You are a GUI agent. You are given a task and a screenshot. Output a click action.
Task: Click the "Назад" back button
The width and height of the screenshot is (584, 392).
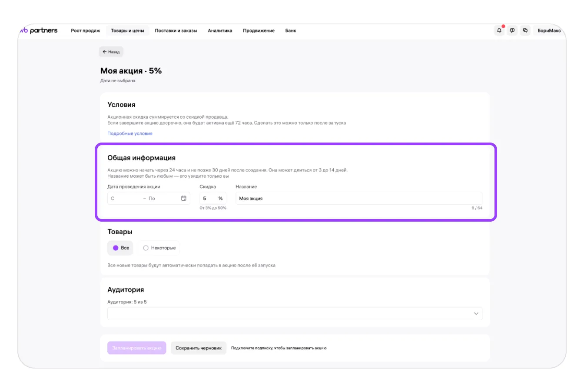click(x=111, y=52)
